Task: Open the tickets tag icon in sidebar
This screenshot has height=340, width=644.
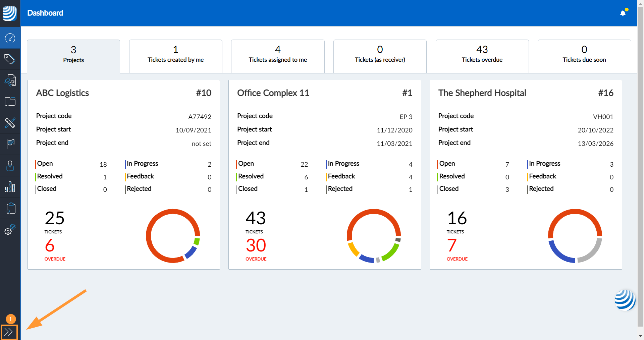Action: click(x=10, y=59)
